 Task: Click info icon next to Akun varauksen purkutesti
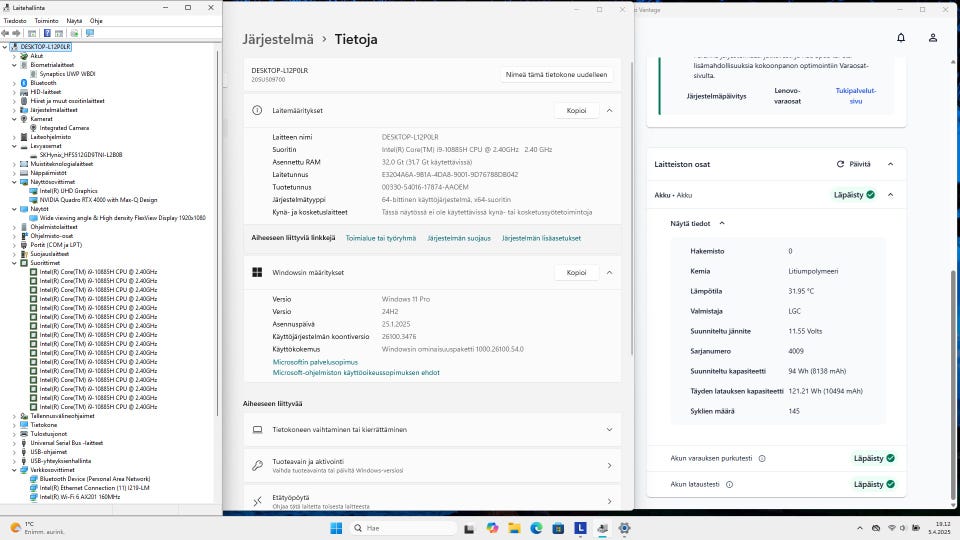click(762, 458)
